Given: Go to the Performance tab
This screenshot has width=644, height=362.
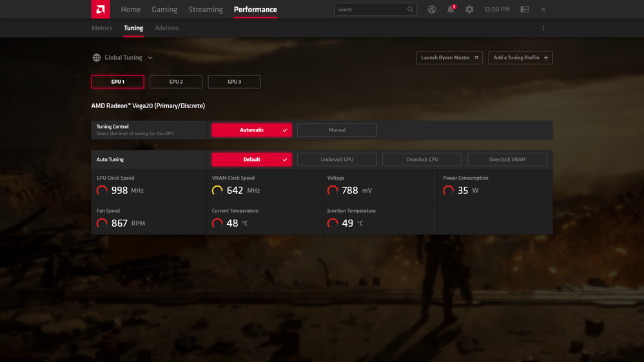Looking at the screenshot, I should click(255, 10).
